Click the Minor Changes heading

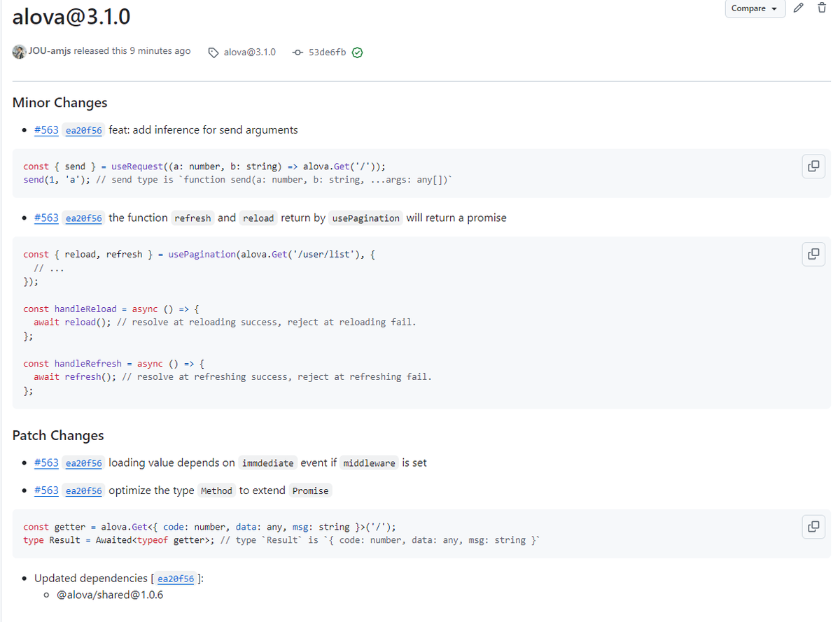[x=60, y=103]
